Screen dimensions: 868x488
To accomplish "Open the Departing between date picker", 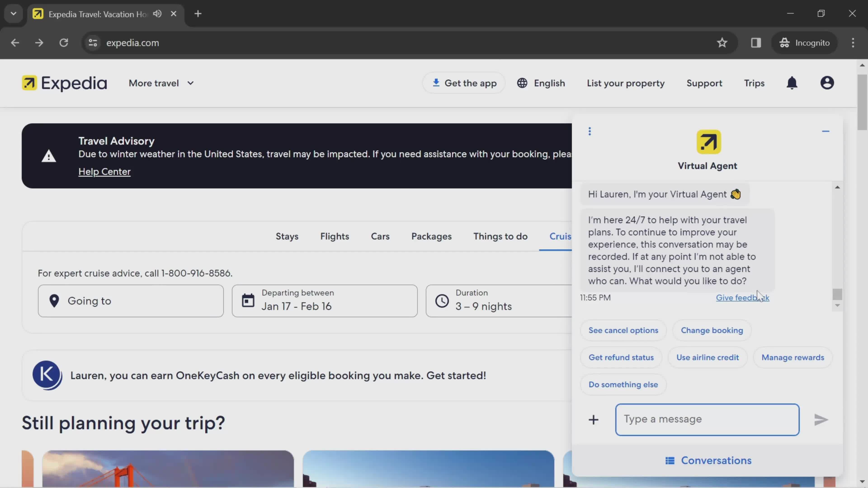I will pyautogui.click(x=325, y=301).
